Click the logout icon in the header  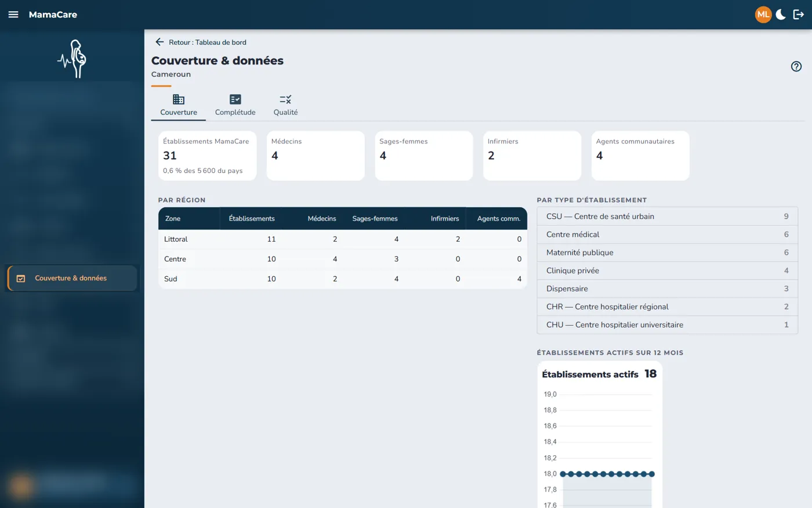coord(799,15)
